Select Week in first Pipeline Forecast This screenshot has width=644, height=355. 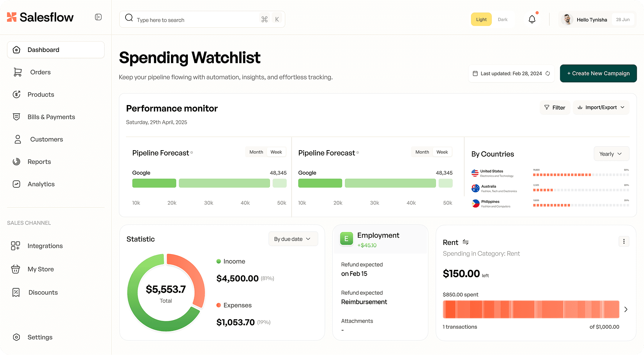coord(276,152)
